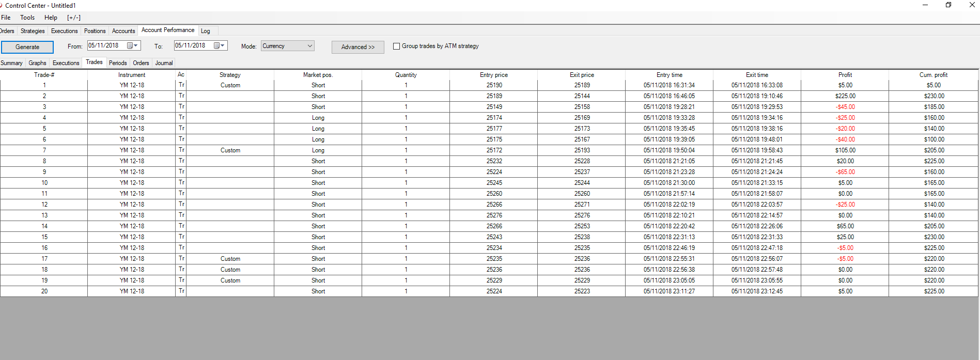980x360 pixels.
Task: Select profit cell $225.00 in trade 2
Action: click(845, 96)
